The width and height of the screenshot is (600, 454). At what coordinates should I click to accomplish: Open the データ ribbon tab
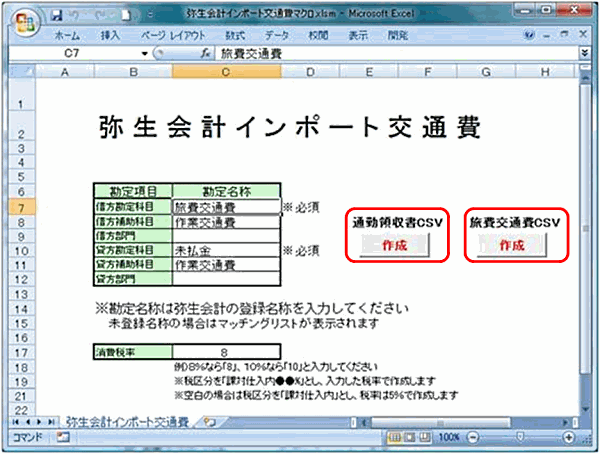tap(277, 36)
